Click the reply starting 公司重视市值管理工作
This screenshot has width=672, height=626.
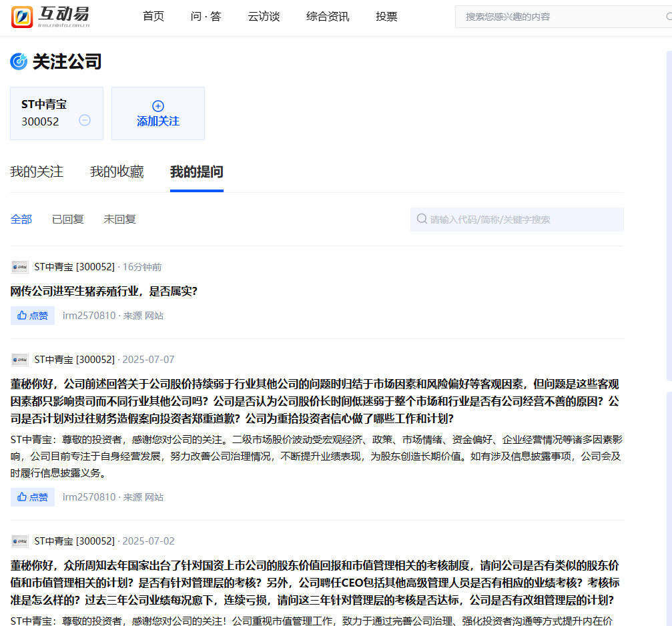tap(312, 621)
